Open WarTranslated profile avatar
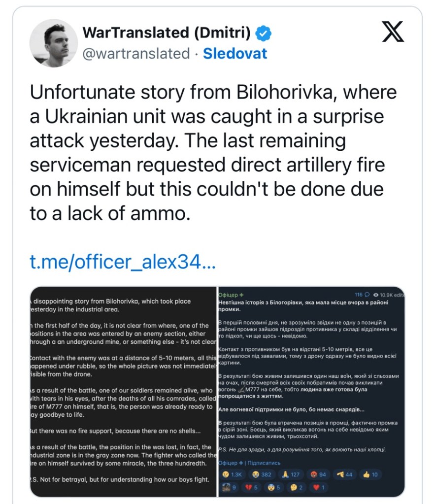The height and width of the screenshot is (504, 435). [x=54, y=44]
